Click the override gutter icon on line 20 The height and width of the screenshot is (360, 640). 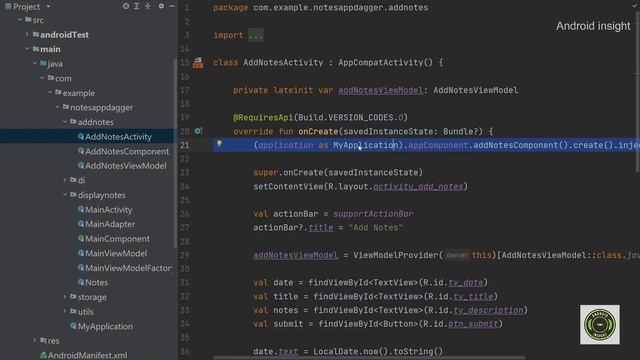click(198, 131)
